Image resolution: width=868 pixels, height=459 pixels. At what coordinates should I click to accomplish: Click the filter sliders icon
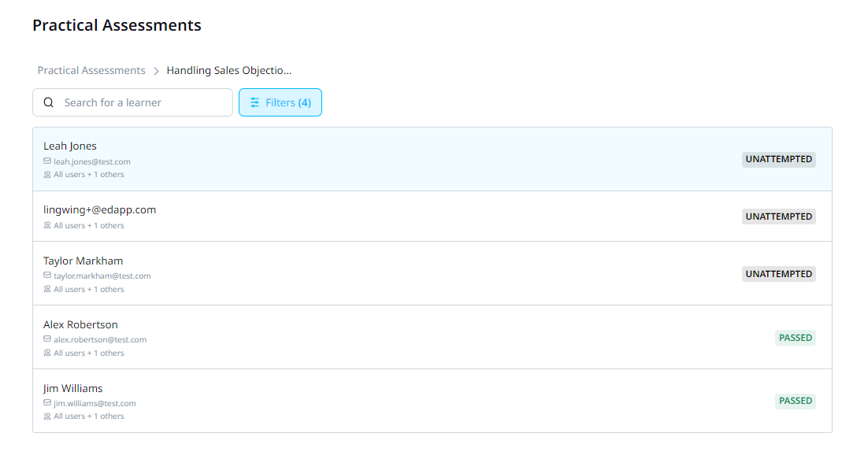254,102
